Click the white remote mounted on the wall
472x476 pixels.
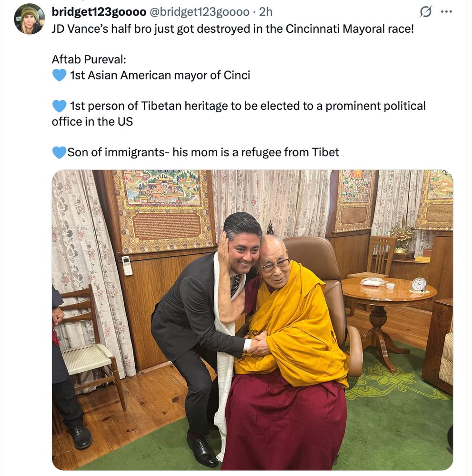[127, 266]
